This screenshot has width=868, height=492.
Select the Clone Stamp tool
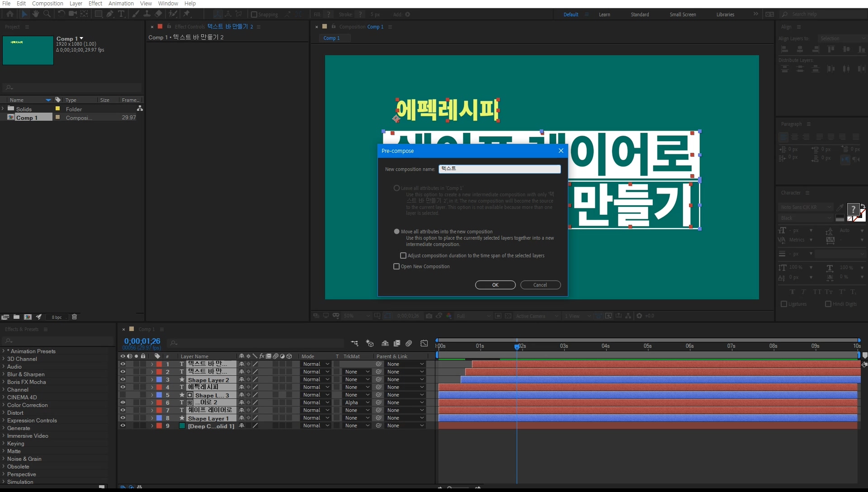click(x=147, y=14)
